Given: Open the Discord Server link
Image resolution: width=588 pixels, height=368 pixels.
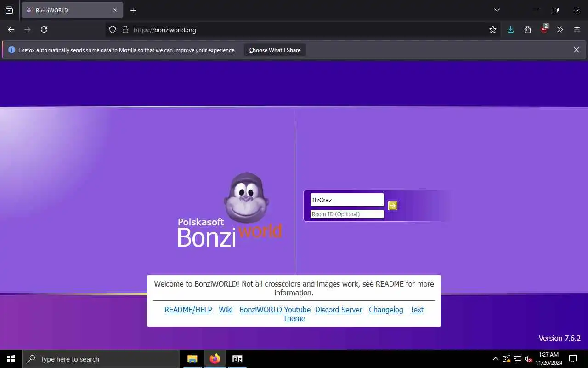Looking at the screenshot, I should click(x=339, y=310).
